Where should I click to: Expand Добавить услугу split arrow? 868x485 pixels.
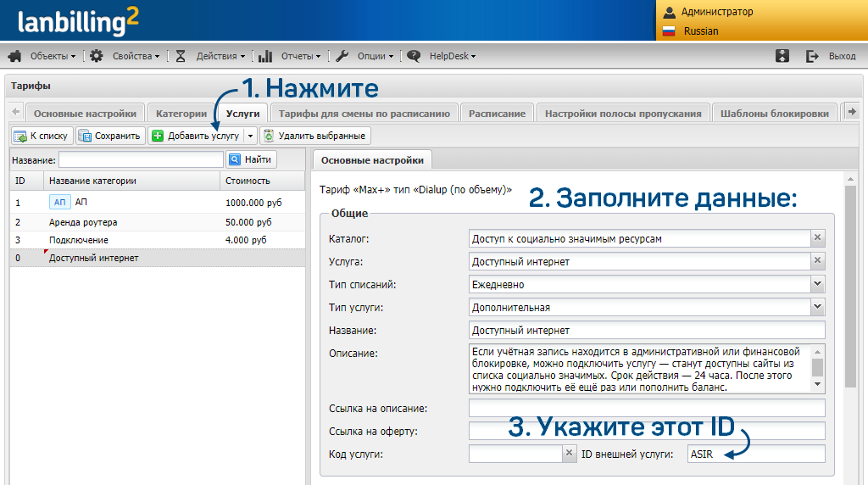pos(250,136)
